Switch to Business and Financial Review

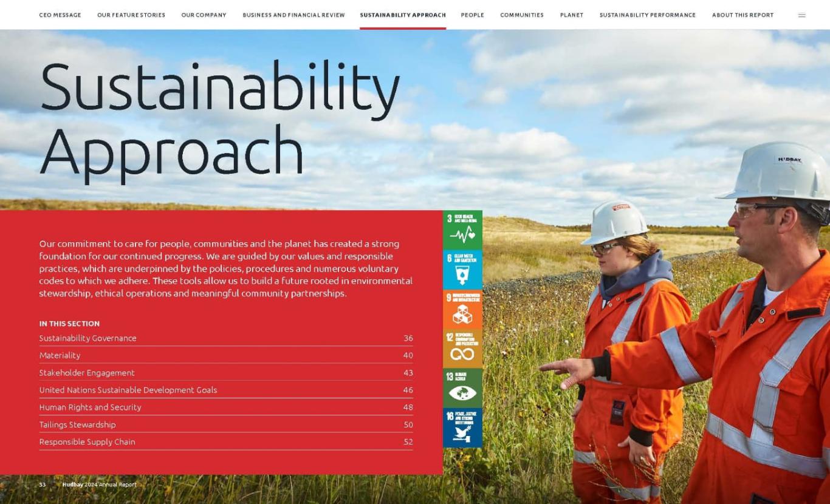click(293, 15)
